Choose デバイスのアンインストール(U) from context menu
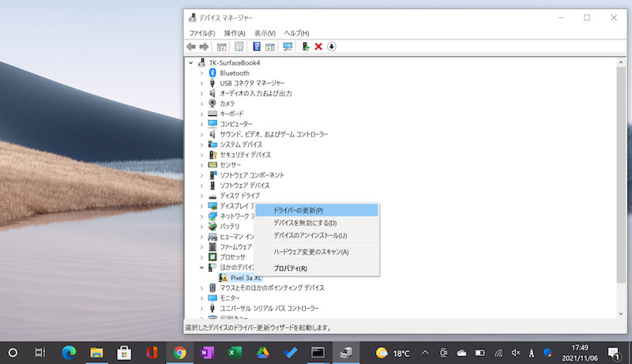This screenshot has height=364, width=632. click(310, 235)
